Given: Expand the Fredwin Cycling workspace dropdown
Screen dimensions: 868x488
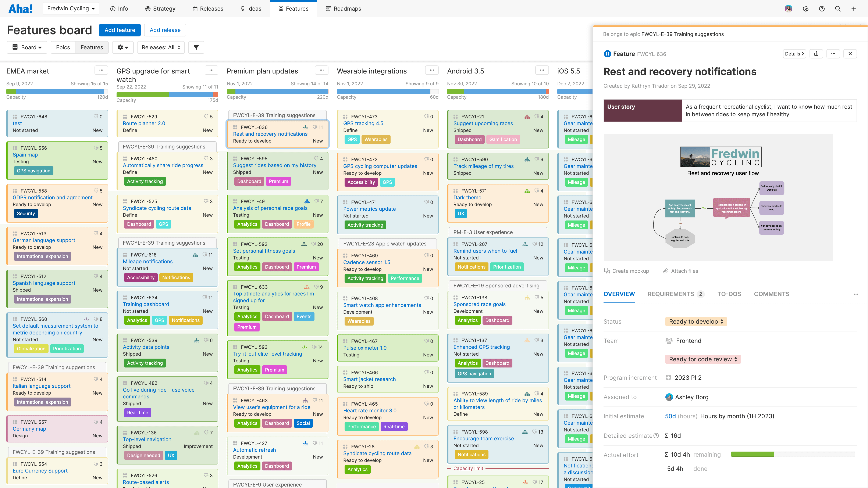Looking at the screenshot, I should click(x=71, y=9).
